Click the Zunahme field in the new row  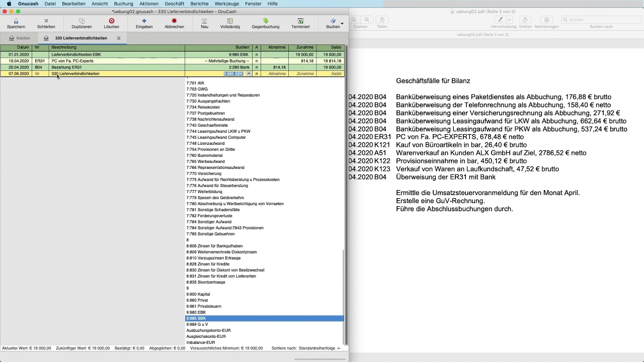point(302,74)
